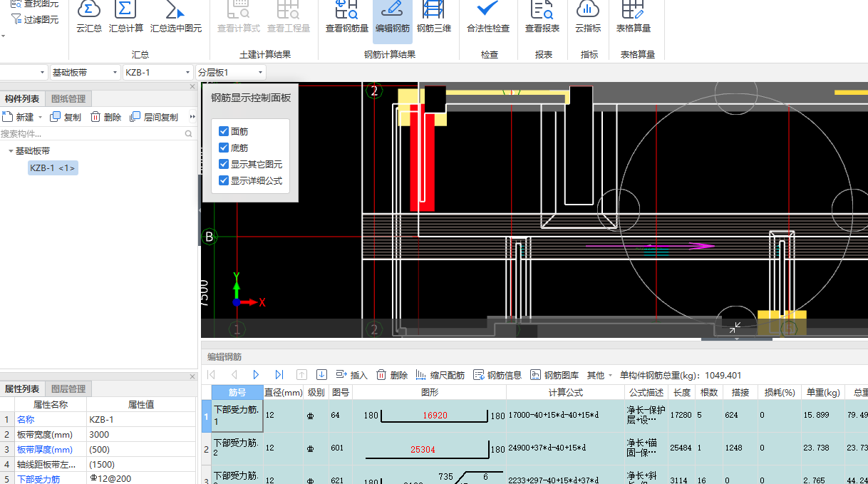Open 缩尺配筋 scaled reinforcement
This screenshot has width=868, height=484.
pyautogui.click(x=440, y=375)
